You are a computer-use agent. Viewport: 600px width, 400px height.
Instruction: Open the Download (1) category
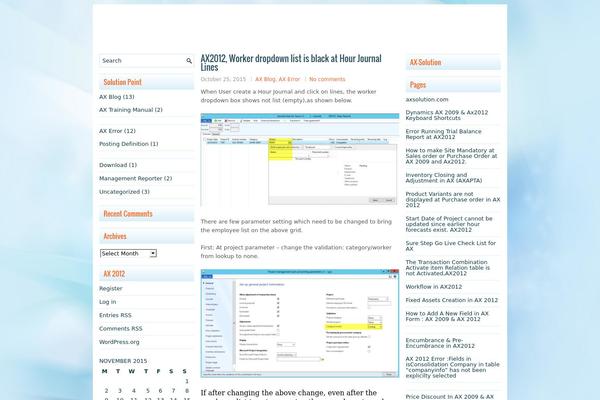point(118,165)
